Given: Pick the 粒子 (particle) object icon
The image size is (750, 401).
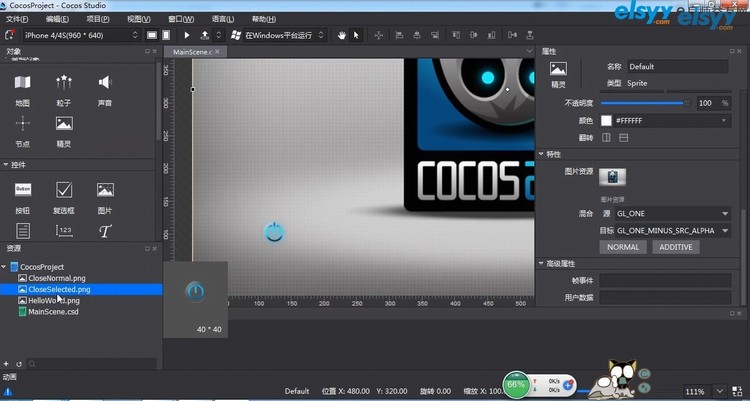Looking at the screenshot, I should tap(64, 83).
